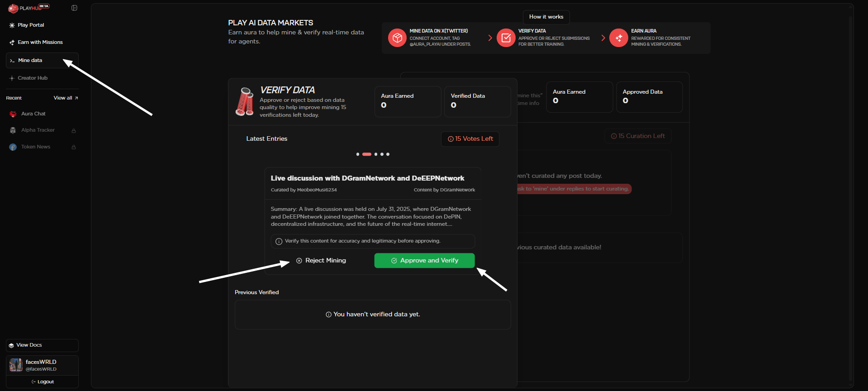This screenshot has height=391, width=868.
Task: Click entry title Live discussion with DGramNetwork
Action: click(x=368, y=178)
